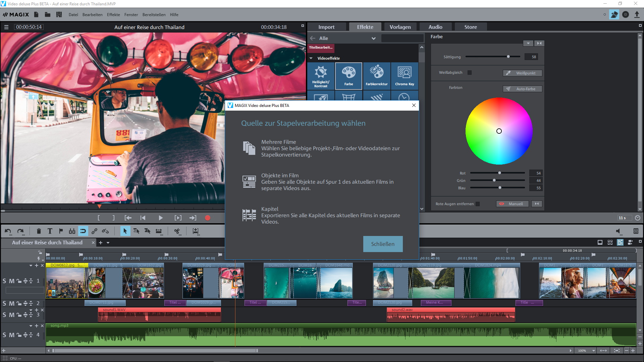Image resolution: width=644 pixels, height=362 pixels.
Task: Open the timeline zoom 100% dropdown
Action: pyautogui.click(x=593, y=351)
